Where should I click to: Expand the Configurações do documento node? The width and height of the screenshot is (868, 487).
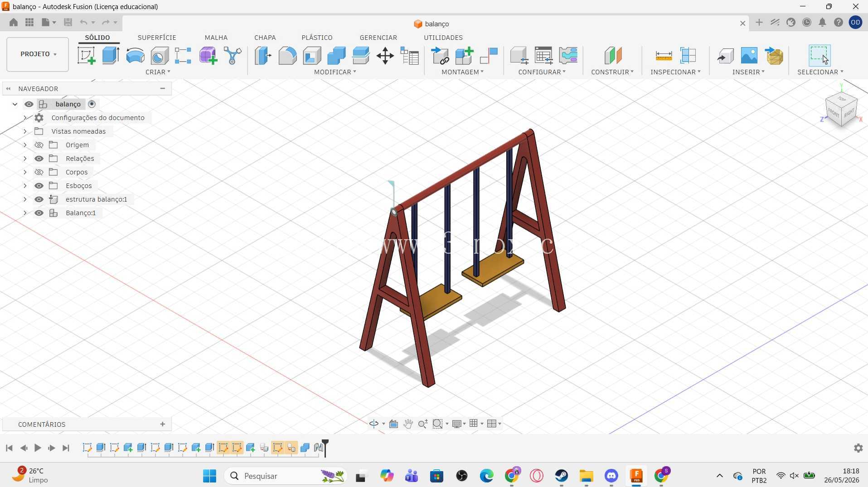(25, 118)
